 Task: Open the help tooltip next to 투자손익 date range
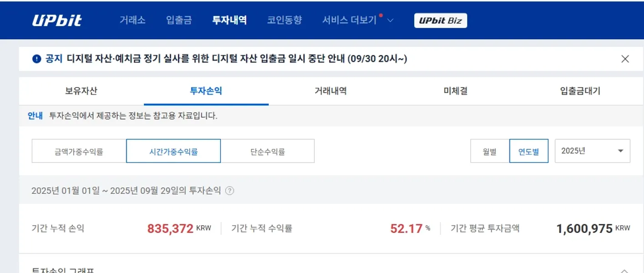[230, 191]
